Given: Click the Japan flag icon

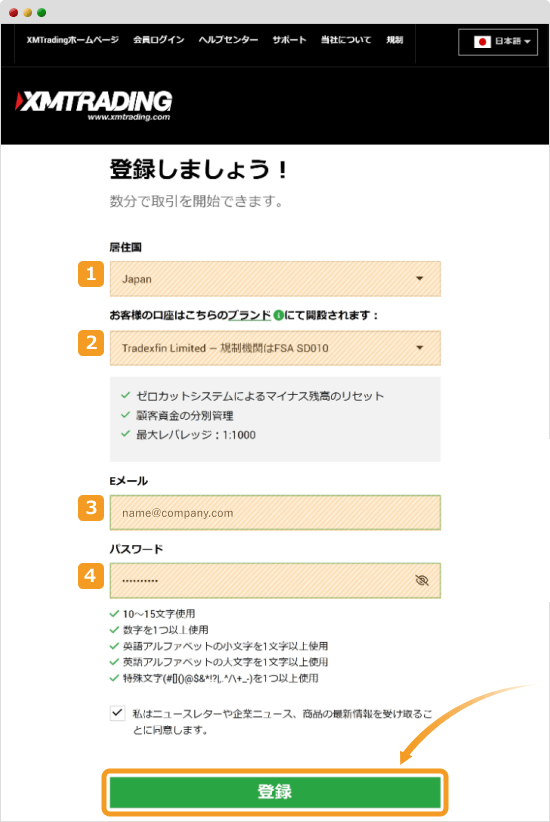Looking at the screenshot, I should click(x=482, y=41).
